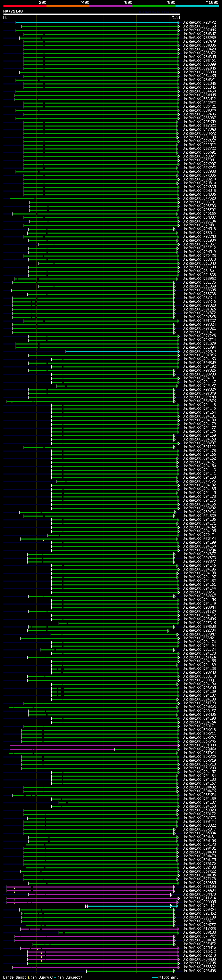Select the hit UniRef100_A4GRE2
This screenshot has height=980, width=222.
pos(199,103)
